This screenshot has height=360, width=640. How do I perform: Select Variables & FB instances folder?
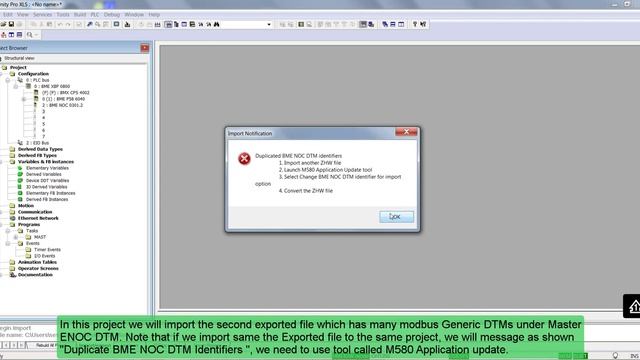click(46, 162)
